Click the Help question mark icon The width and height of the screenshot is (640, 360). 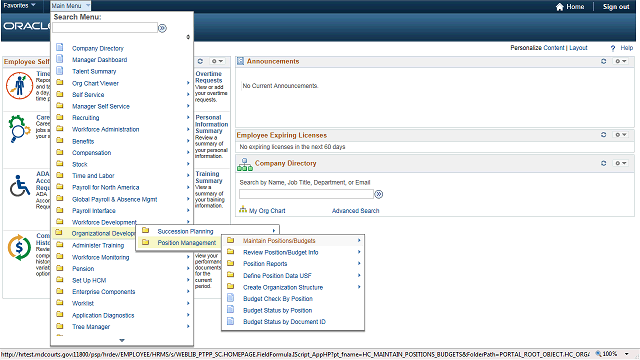click(613, 48)
